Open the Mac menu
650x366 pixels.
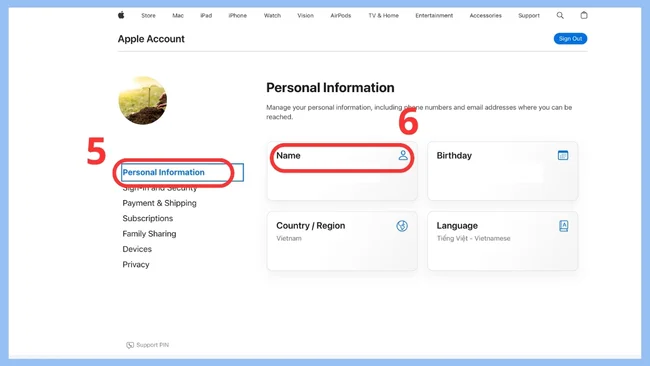(178, 15)
